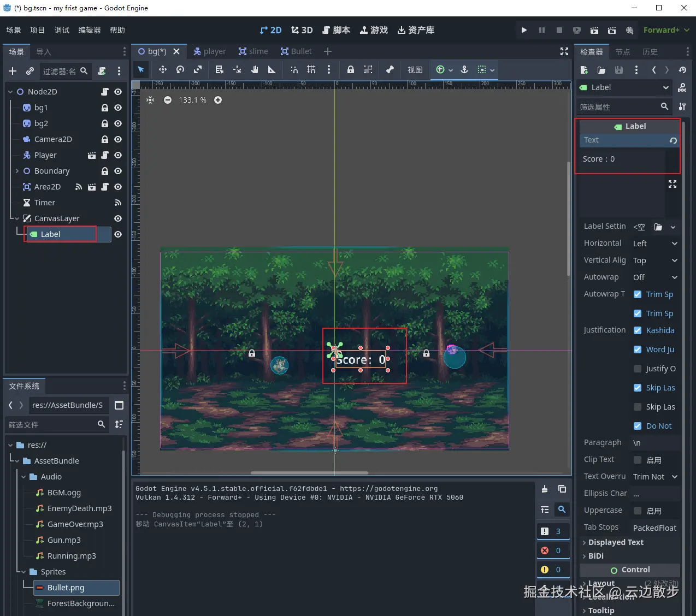Viewport: 696px width, 616px height.
Task: Run the project with the play button
Action: coord(524,30)
